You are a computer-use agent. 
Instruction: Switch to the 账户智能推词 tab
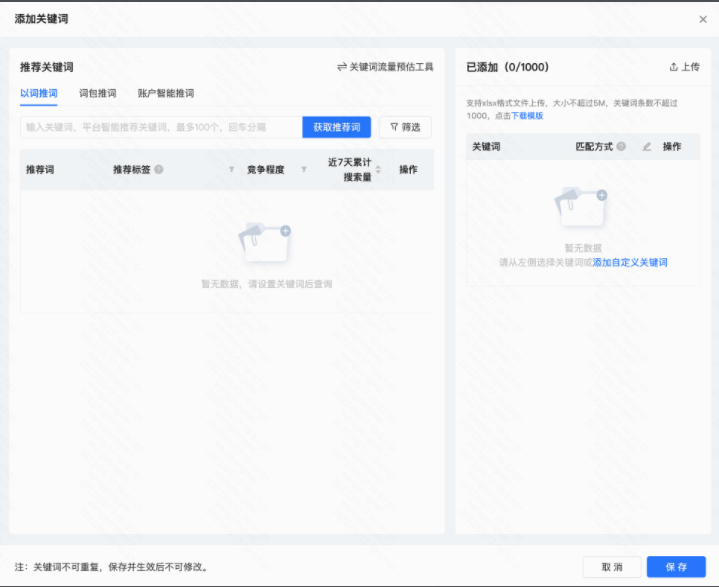point(166,93)
